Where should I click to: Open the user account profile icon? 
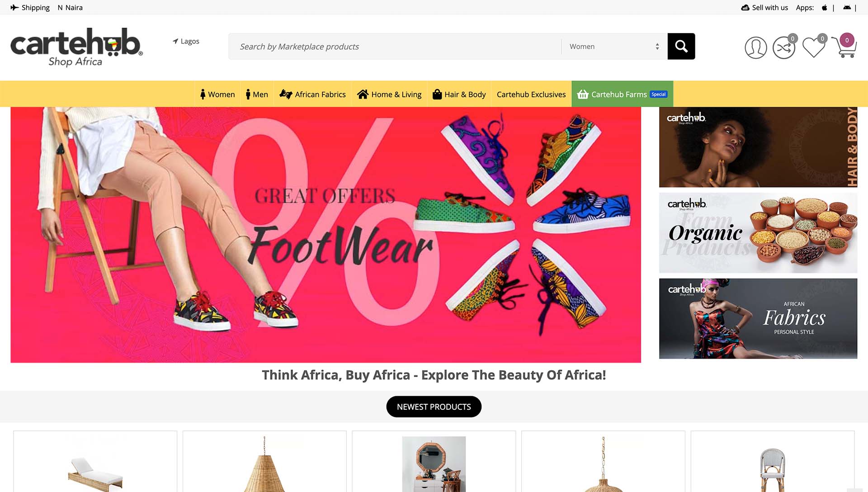coord(755,47)
